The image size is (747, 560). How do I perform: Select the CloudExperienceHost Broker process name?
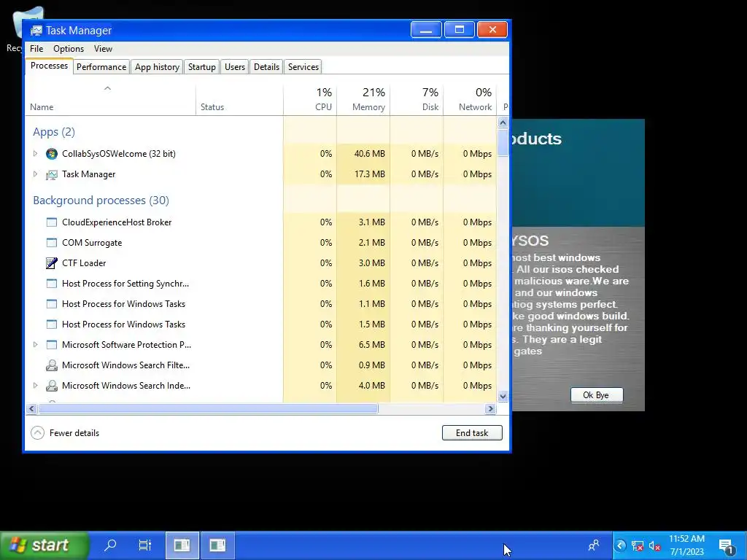click(x=117, y=222)
